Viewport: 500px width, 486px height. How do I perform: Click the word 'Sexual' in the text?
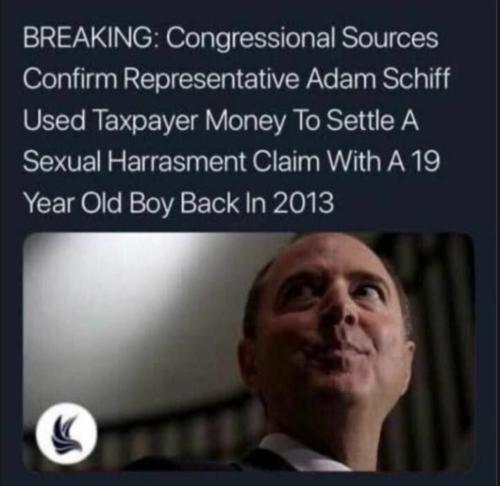point(61,161)
